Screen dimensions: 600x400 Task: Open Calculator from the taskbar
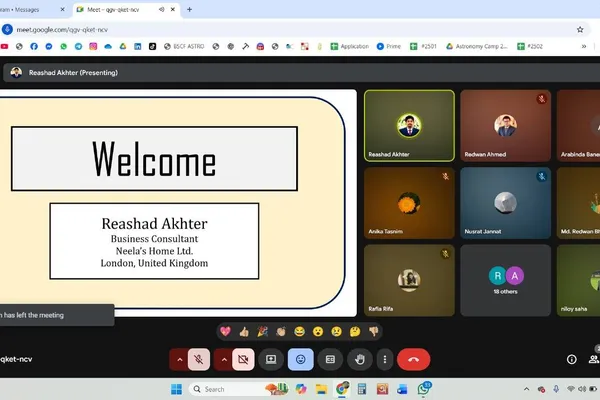tap(362, 389)
